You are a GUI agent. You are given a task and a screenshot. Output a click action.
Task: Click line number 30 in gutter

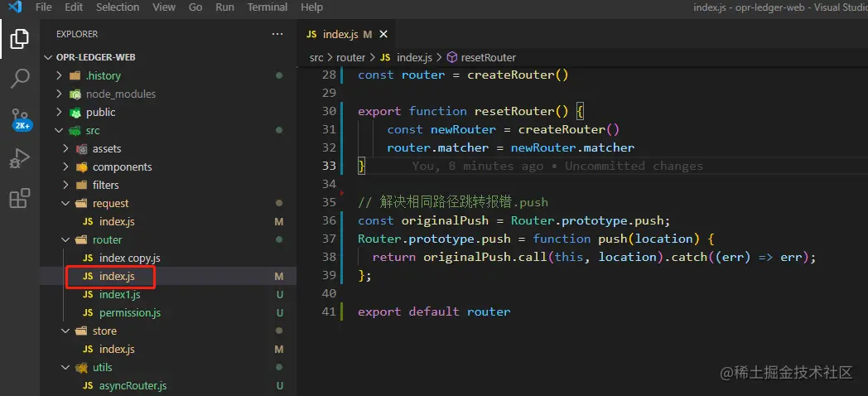point(330,111)
